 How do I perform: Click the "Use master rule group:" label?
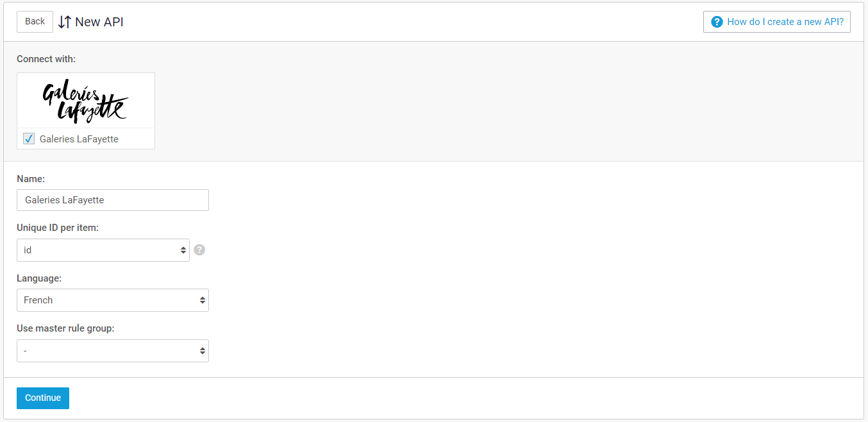tap(65, 328)
